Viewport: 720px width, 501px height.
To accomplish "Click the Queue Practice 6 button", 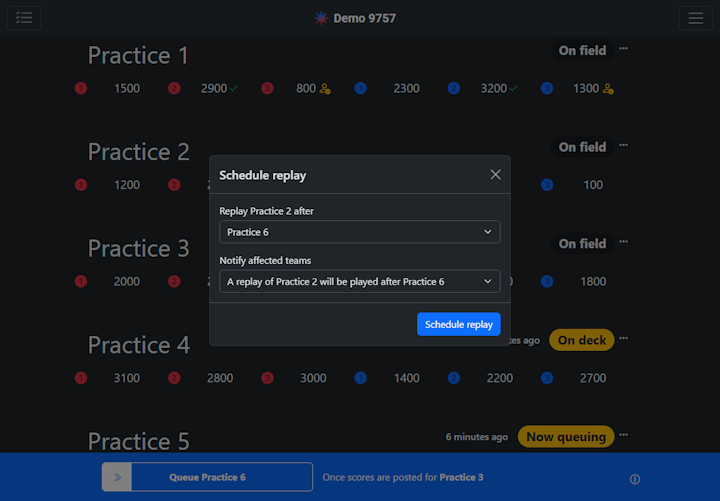I will coord(207,477).
